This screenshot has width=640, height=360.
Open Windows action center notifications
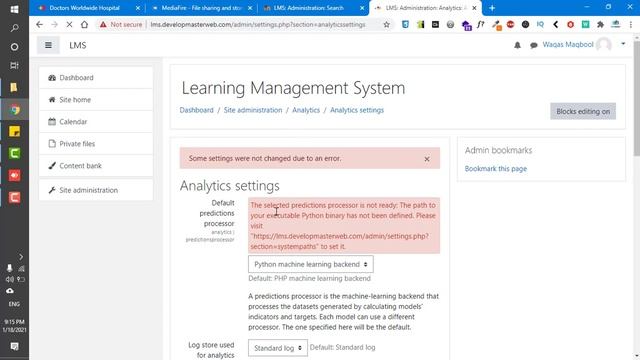point(14,347)
